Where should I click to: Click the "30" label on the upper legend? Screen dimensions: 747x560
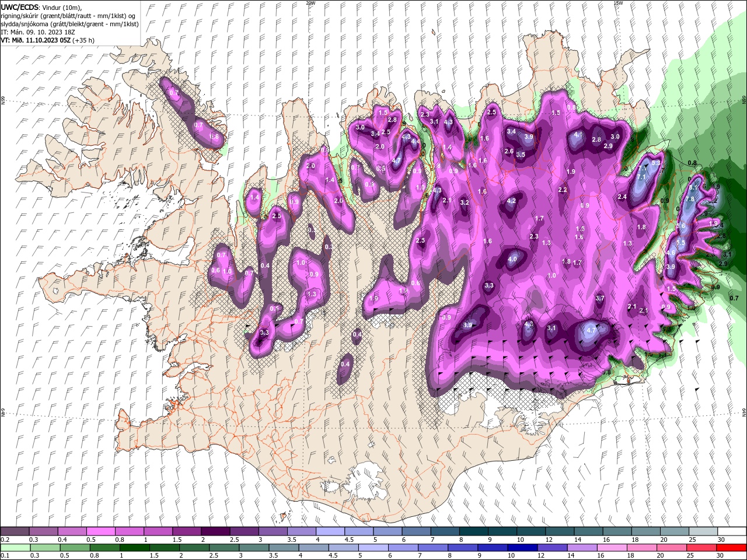click(x=721, y=540)
